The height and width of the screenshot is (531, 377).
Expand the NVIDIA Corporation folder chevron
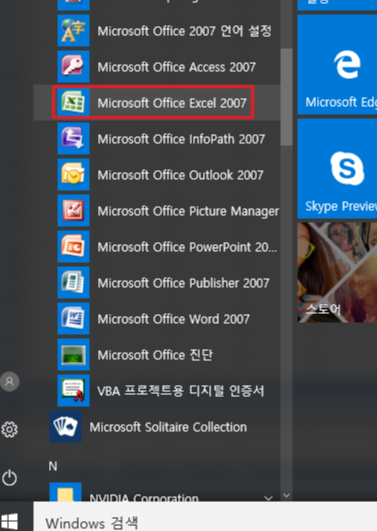click(268, 498)
